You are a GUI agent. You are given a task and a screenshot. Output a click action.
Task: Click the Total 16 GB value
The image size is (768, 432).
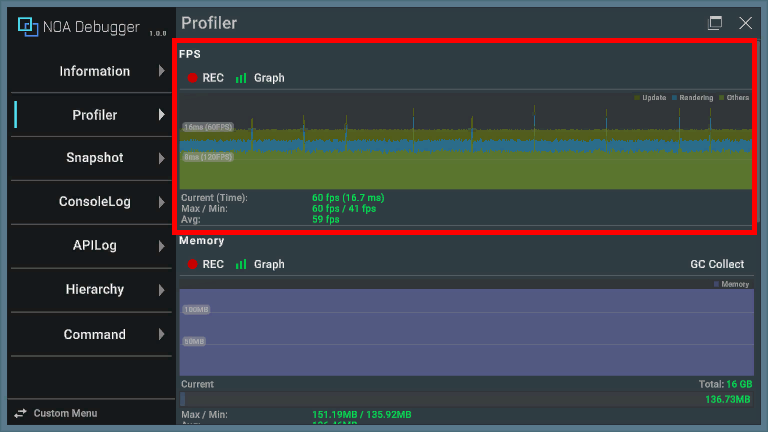[x=725, y=384]
